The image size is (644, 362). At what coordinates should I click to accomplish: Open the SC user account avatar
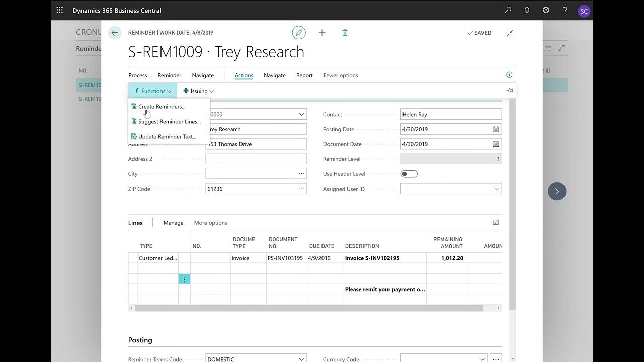(x=584, y=11)
